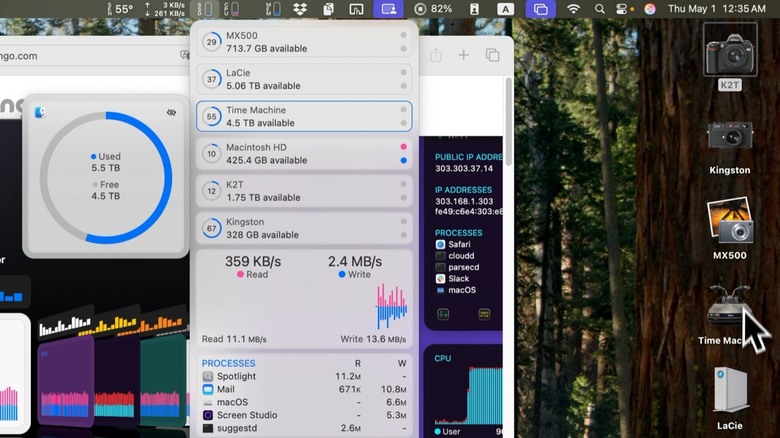Image resolution: width=780 pixels, height=438 pixels.
Task: Click the MX500 usage ring showing 29
Action: pyautogui.click(x=211, y=42)
